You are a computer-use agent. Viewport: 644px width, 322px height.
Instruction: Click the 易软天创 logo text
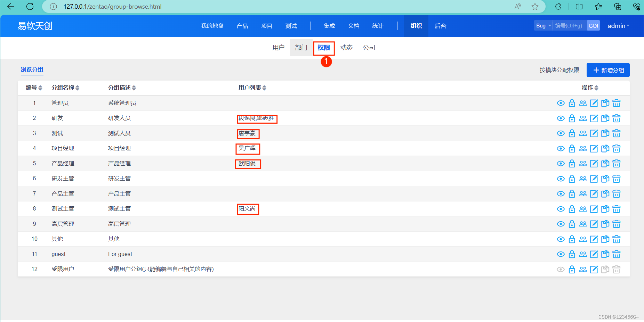point(35,26)
